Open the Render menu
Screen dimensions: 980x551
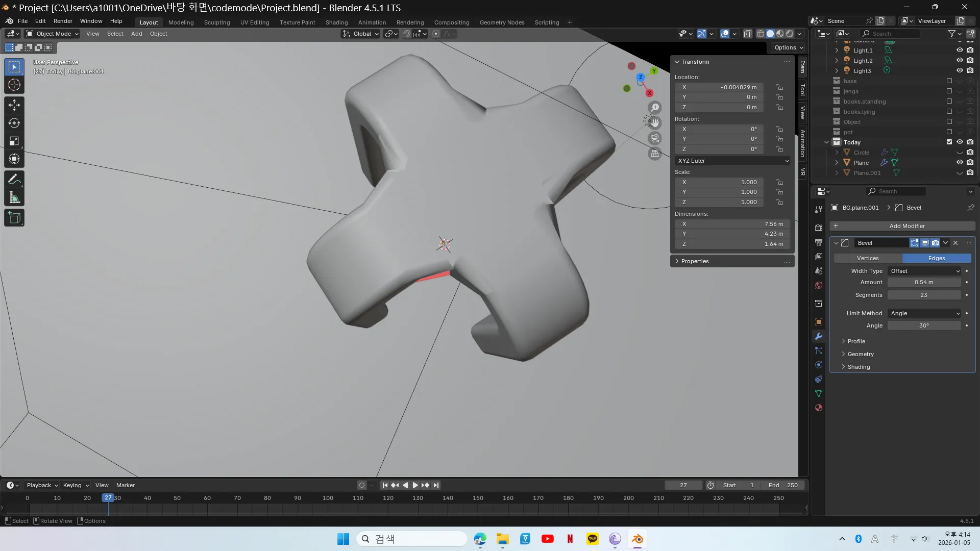[x=63, y=21]
